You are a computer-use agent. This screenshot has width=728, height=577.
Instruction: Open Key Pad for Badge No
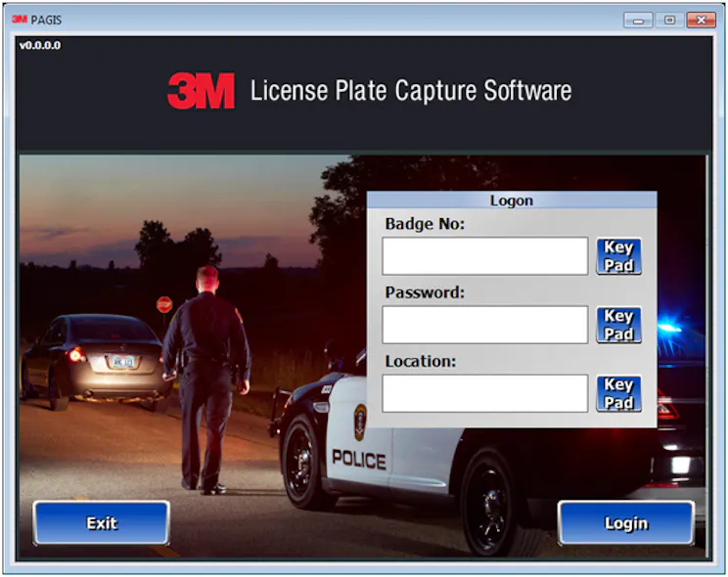pyautogui.click(x=618, y=256)
